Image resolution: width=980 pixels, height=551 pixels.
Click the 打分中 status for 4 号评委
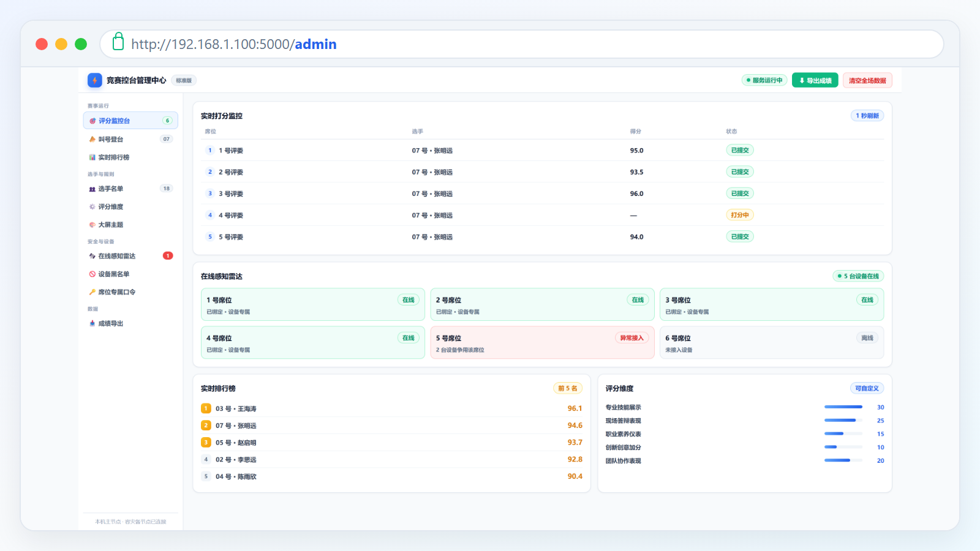[740, 215]
